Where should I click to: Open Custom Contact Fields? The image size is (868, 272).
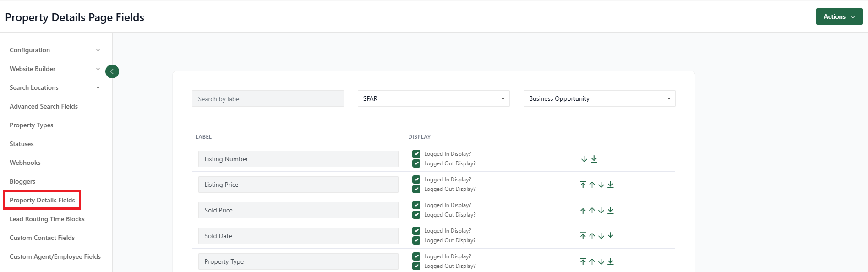click(x=42, y=238)
